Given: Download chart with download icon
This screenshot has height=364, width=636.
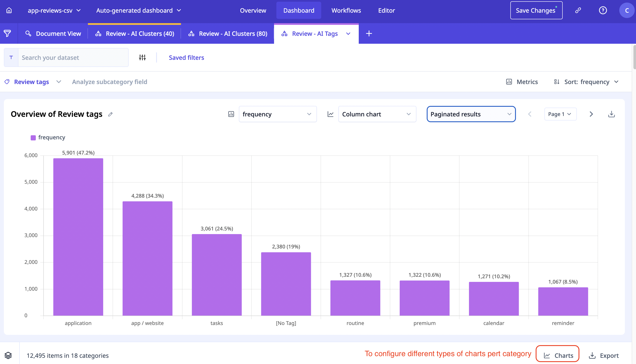Looking at the screenshot, I should click(611, 114).
